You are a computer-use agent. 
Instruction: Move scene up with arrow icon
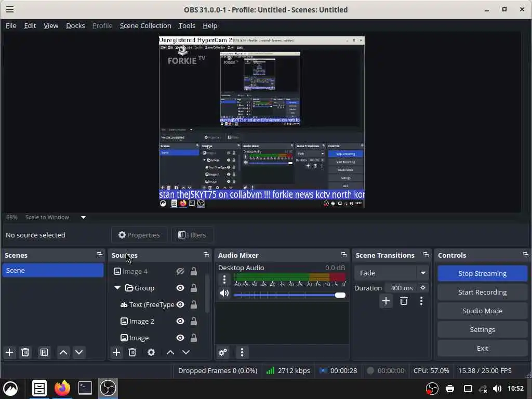63,352
